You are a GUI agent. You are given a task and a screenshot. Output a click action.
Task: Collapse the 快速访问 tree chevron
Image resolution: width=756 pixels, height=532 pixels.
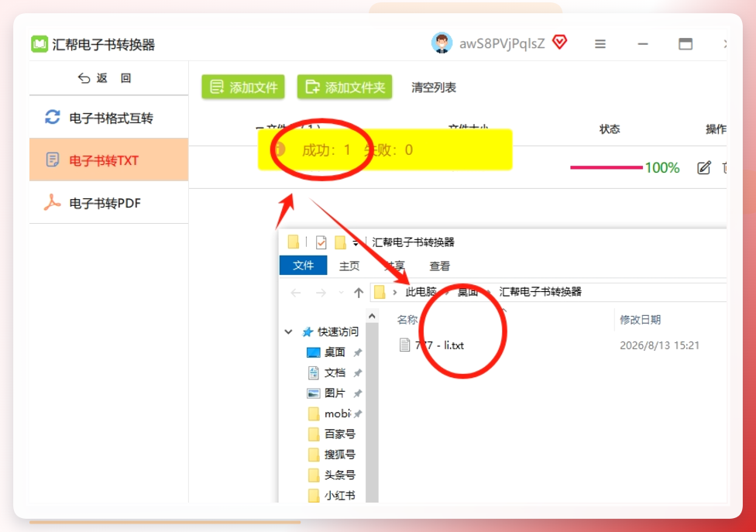coord(288,331)
